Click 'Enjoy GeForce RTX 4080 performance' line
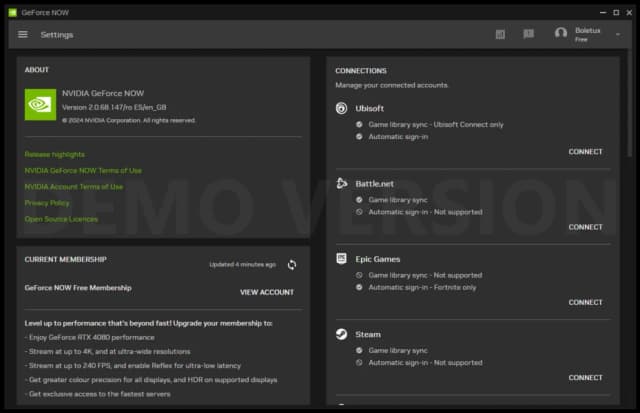Screen dimensions: 640x413 [x=90, y=338]
